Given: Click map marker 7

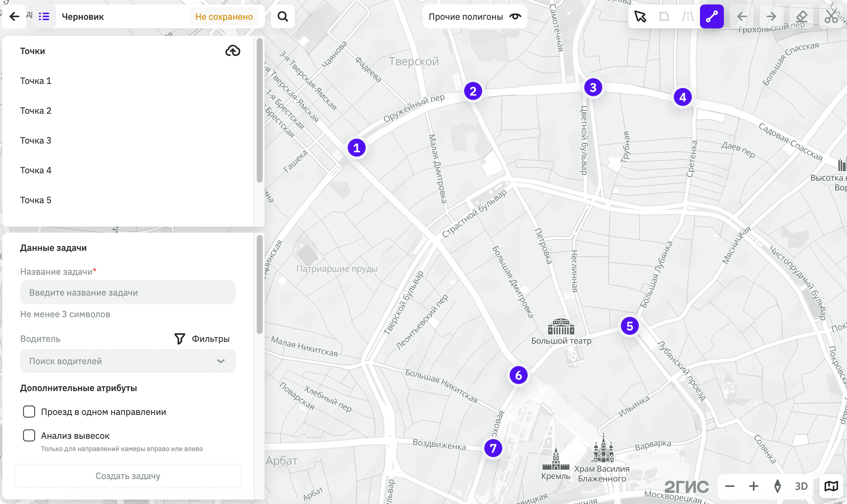Looking at the screenshot, I should (x=493, y=448).
